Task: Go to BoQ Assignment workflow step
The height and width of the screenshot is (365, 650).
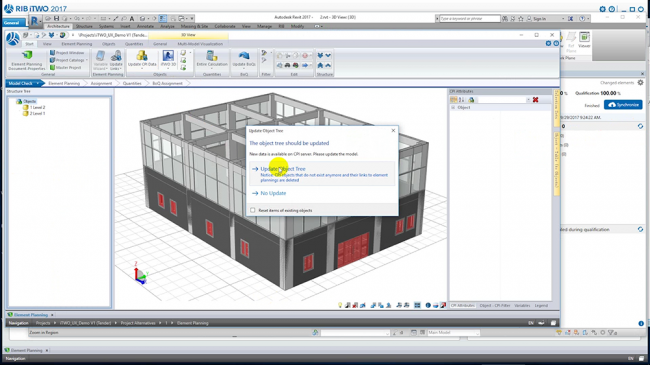Action: 167,83
